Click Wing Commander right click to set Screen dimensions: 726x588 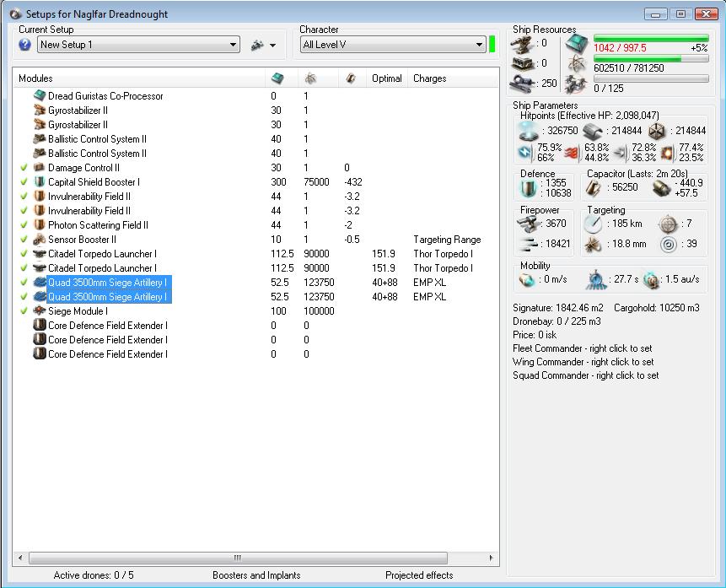click(583, 362)
